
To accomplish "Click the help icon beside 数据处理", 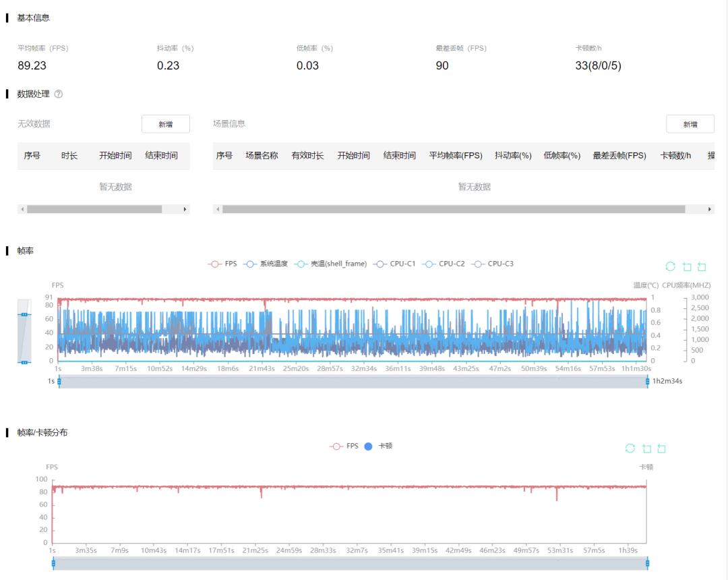I will point(58,94).
